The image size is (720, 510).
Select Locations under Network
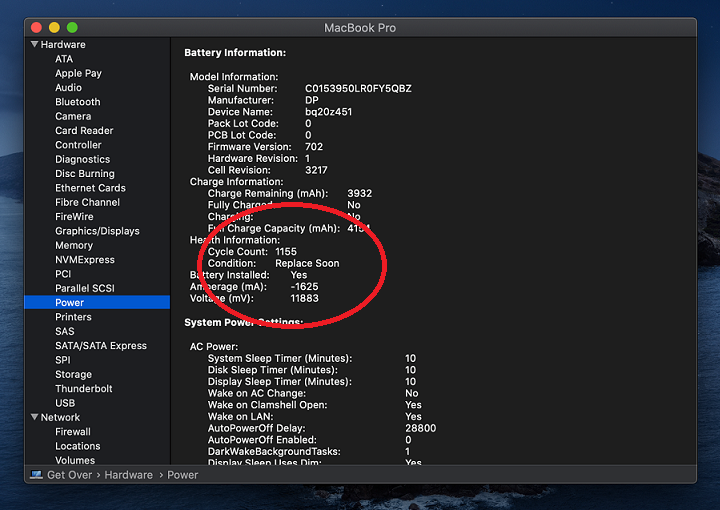coord(77,446)
